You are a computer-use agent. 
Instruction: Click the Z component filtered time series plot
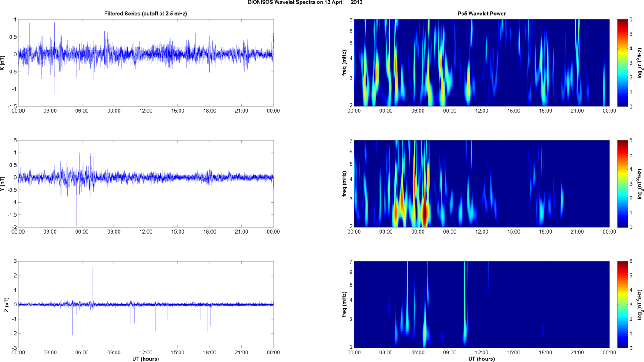pyautogui.click(x=146, y=304)
